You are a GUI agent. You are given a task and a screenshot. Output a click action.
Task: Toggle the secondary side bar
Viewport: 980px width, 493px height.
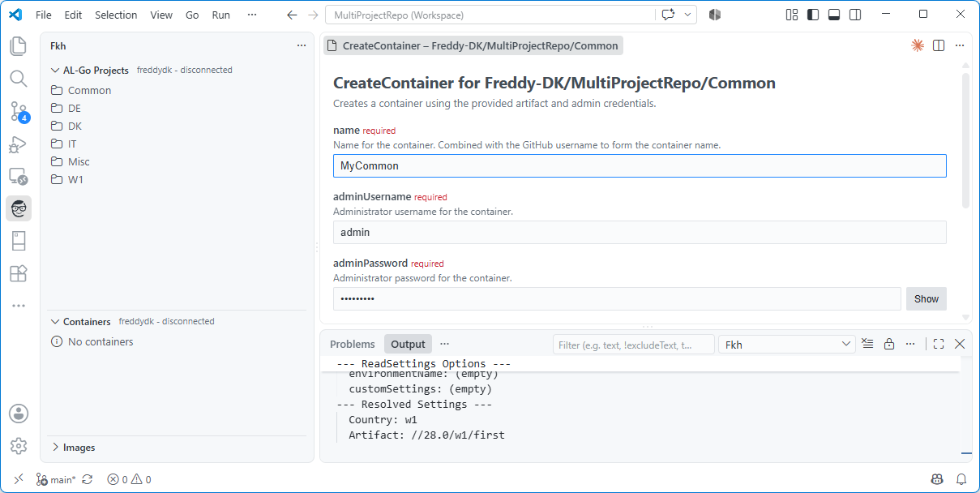coord(855,15)
